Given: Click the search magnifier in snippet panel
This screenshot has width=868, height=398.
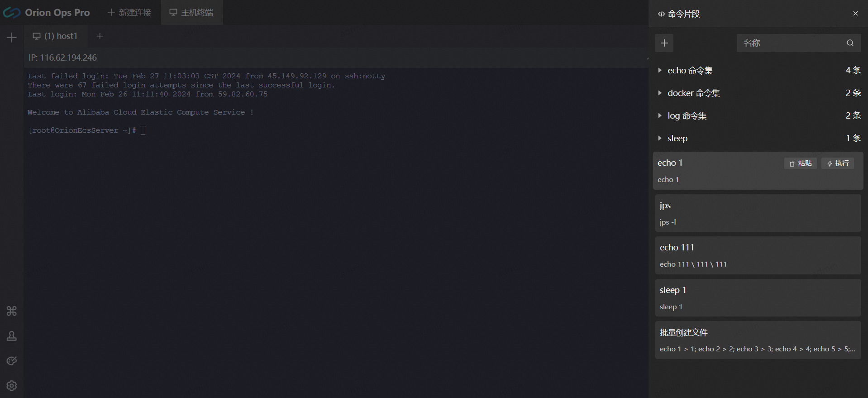Looking at the screenshot, I should click(850, 43).
